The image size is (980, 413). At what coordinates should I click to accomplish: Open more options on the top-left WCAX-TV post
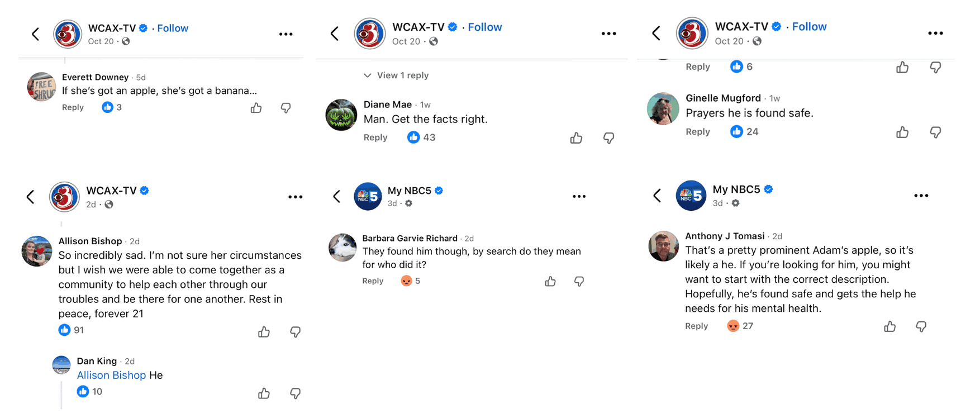pos(286,34)
